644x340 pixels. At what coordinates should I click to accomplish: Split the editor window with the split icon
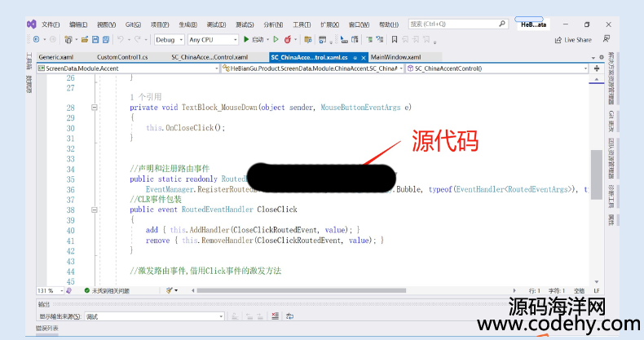point(597,68)
